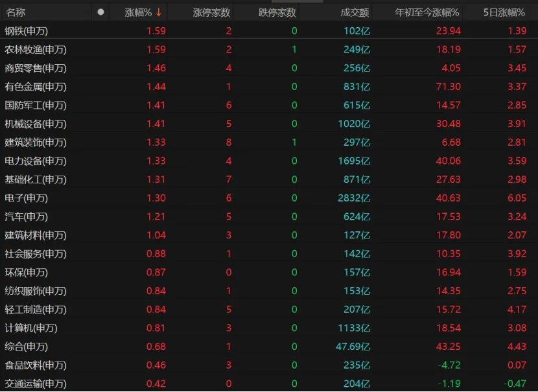Select the 农林牧渔(申万) sector
538x392 pixels.
coord(36,49)
